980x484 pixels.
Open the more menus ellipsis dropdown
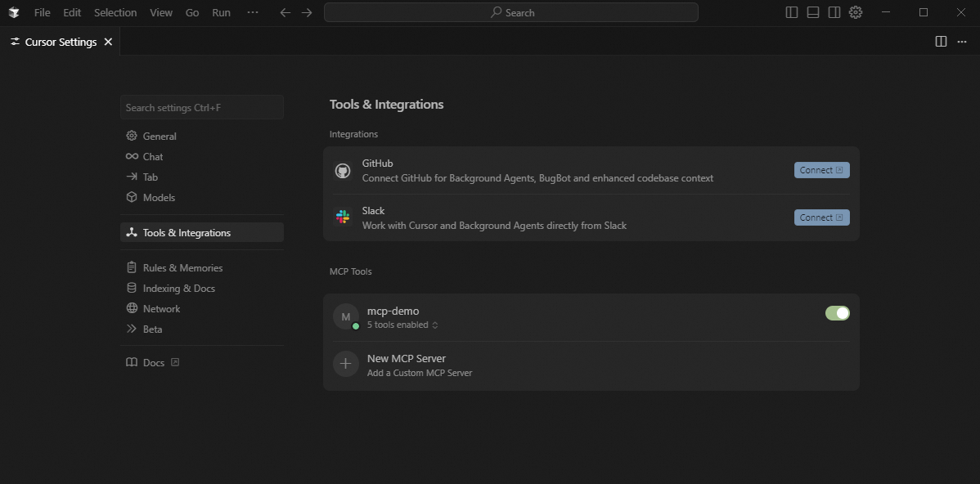252,12
